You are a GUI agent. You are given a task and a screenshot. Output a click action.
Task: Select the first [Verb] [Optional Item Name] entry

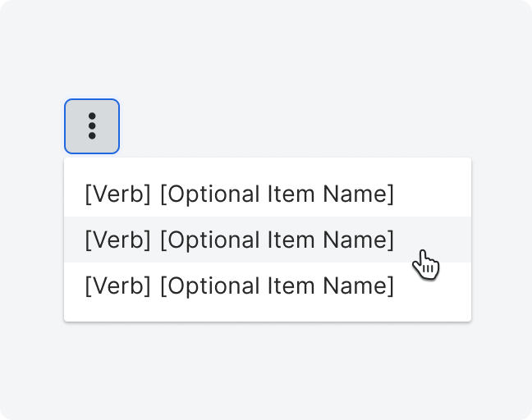coord(268,194)
